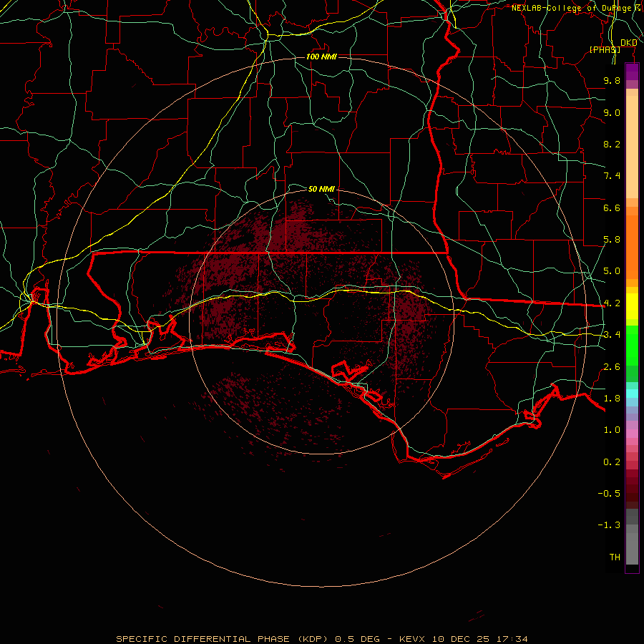Click the 7.4 scale value
644x644 pixels.
point(612,176)
